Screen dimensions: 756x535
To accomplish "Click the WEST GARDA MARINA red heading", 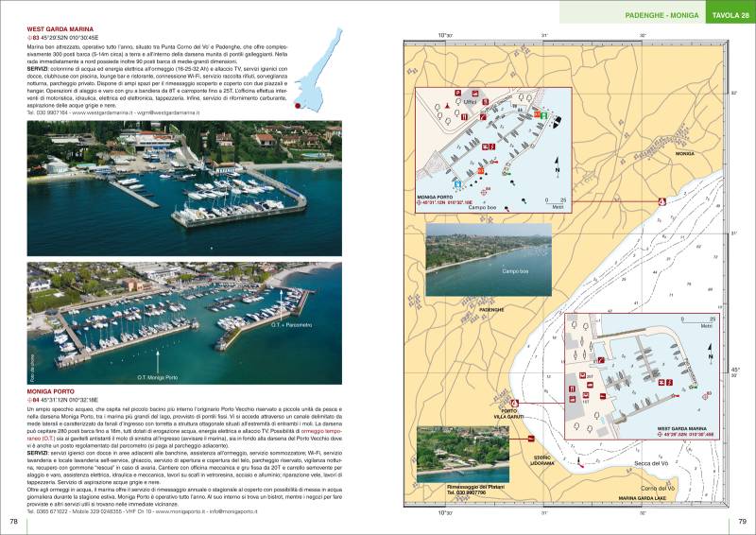I will click(x=59, y=29).
